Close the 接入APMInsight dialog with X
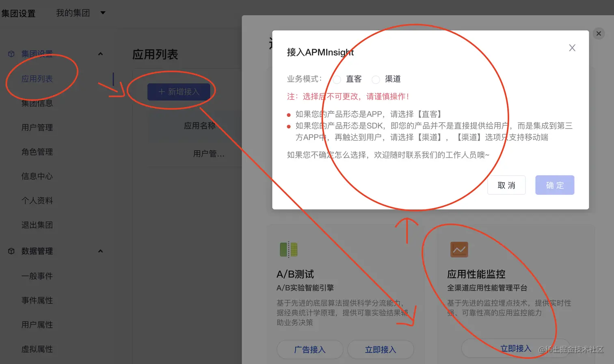614x364 pixels. click(x=572, y=48)
